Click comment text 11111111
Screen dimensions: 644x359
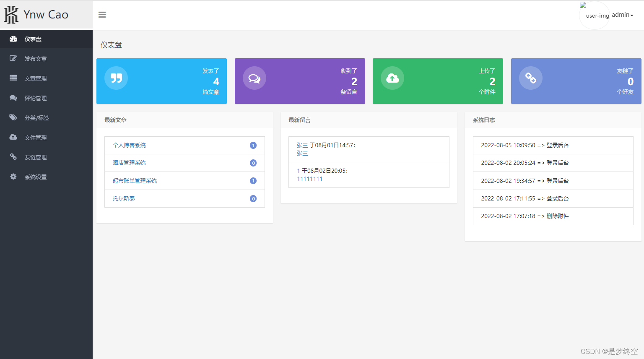point(310,179)
